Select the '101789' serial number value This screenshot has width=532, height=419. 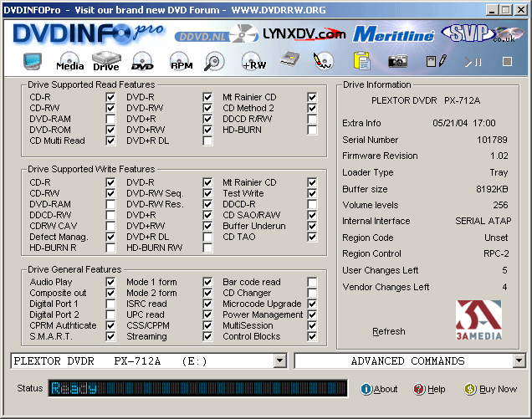pos(492,140)
